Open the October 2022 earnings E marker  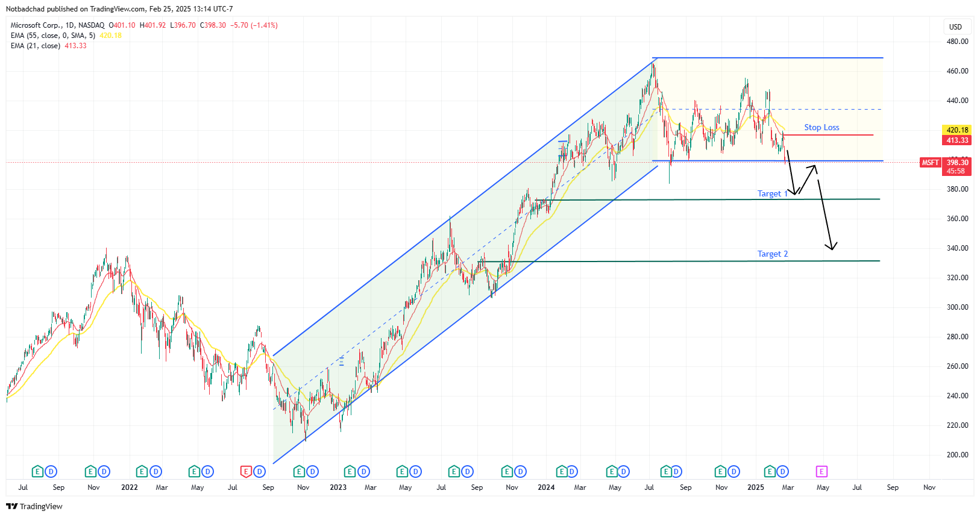pos(299,471)
